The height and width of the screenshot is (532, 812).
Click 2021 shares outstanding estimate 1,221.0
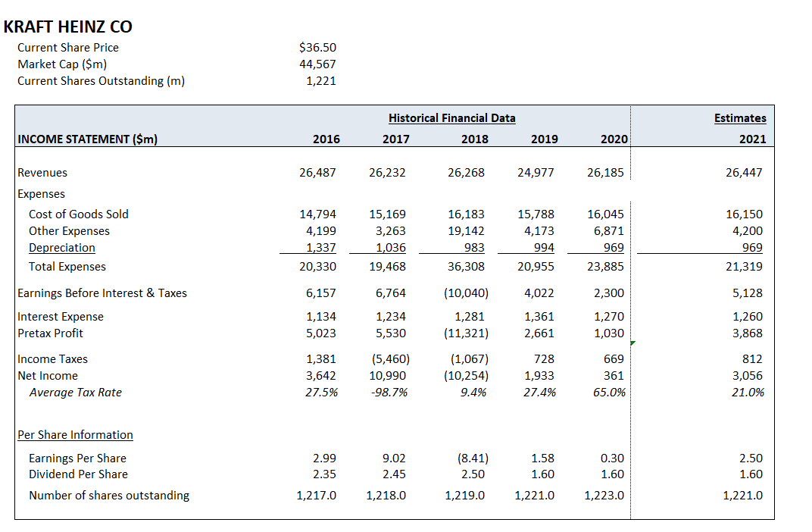[742, 496]
